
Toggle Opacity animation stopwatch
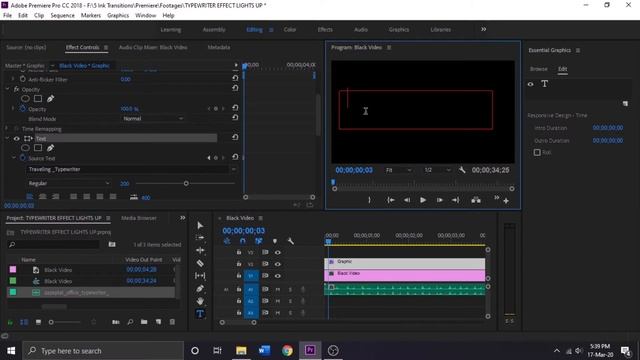(x=23, y=109)
